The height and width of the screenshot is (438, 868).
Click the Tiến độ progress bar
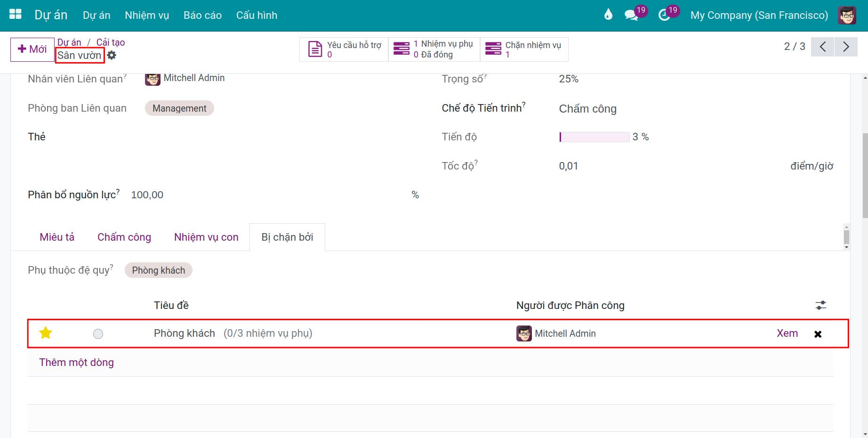point(594,137)
